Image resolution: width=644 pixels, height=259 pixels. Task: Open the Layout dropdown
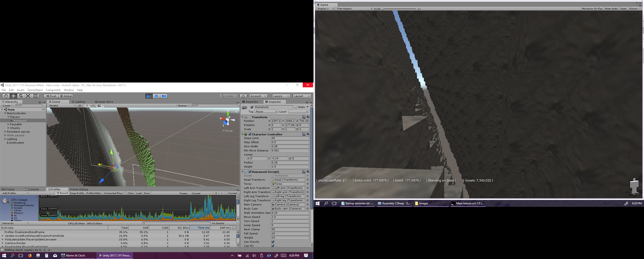click(x=302, y=96)
